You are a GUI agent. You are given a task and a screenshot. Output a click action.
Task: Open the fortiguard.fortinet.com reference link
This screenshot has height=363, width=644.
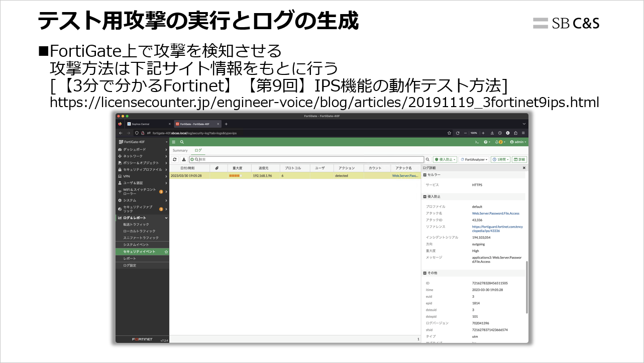pyautogui.click(x=497, y=229)
